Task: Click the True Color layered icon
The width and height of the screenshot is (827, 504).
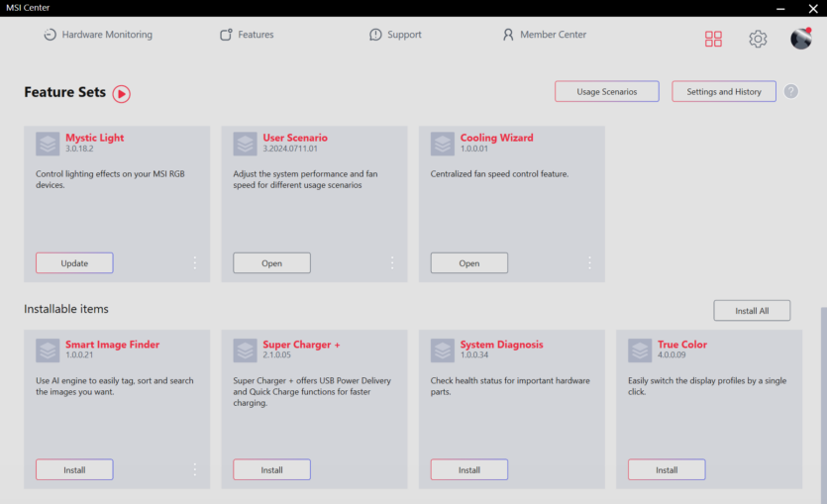Action: click(639, 351)
